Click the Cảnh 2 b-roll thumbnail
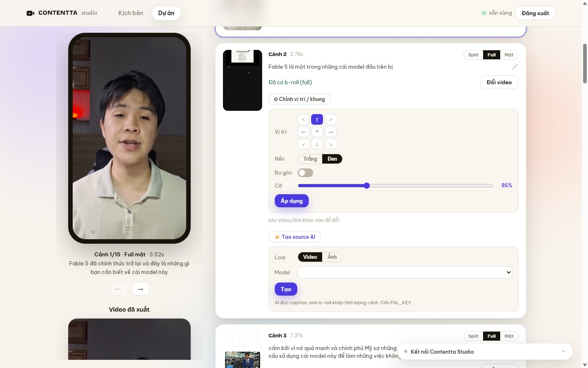588x368 pixels. (x=243, y=80)
